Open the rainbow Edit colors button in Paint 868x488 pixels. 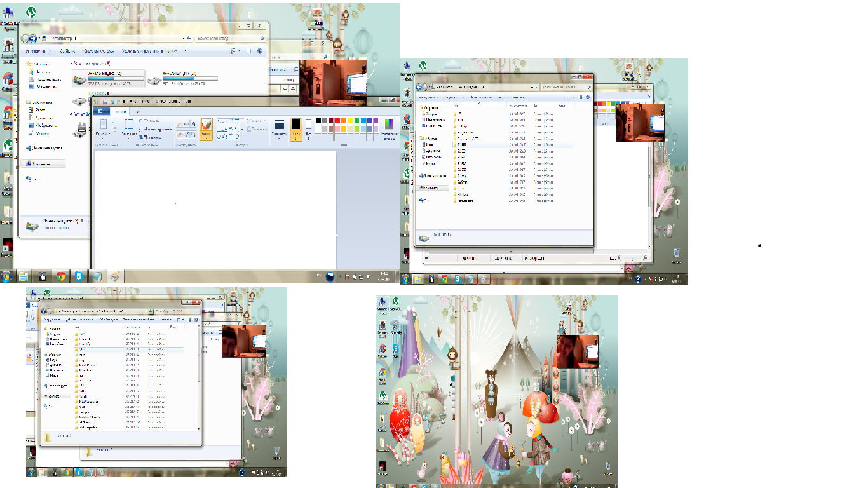click(389, 128)
